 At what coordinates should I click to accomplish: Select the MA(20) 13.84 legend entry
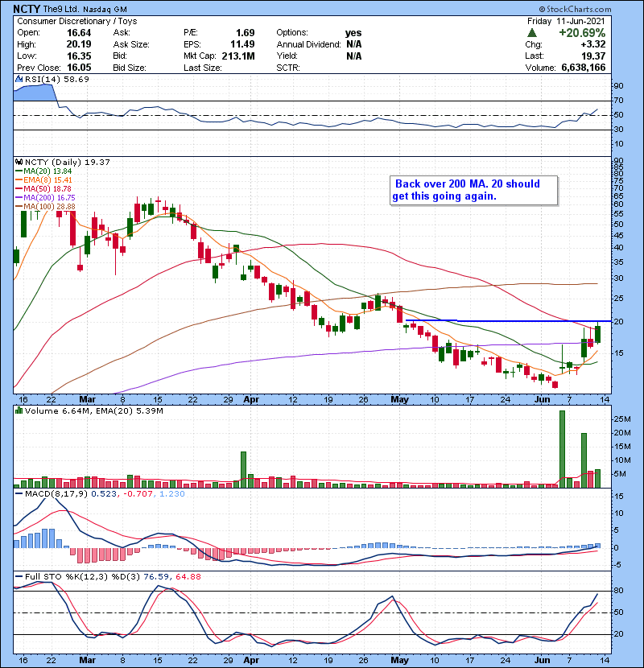[x=43, y=171]
